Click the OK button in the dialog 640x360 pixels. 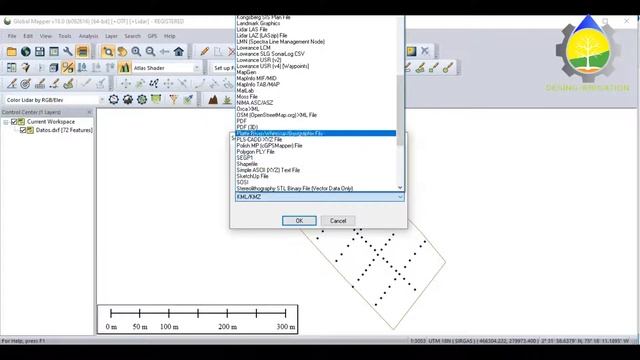click(x=299, y=221)
